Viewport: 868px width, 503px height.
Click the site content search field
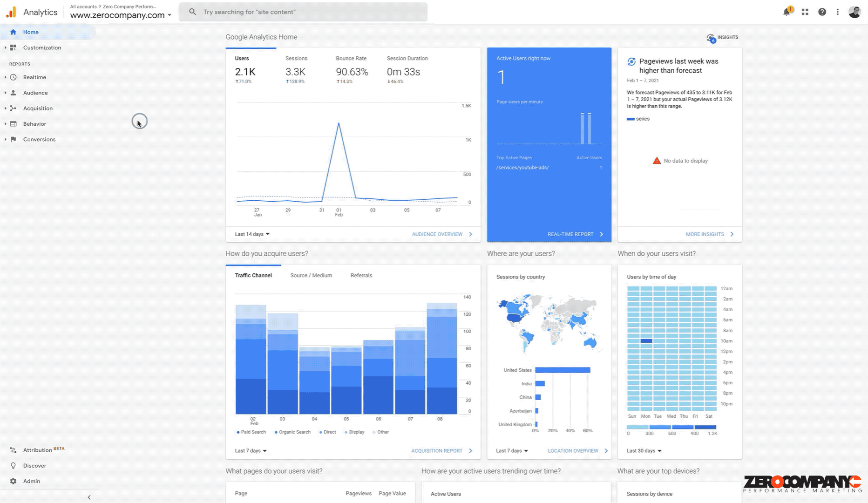tap(303, 12)
